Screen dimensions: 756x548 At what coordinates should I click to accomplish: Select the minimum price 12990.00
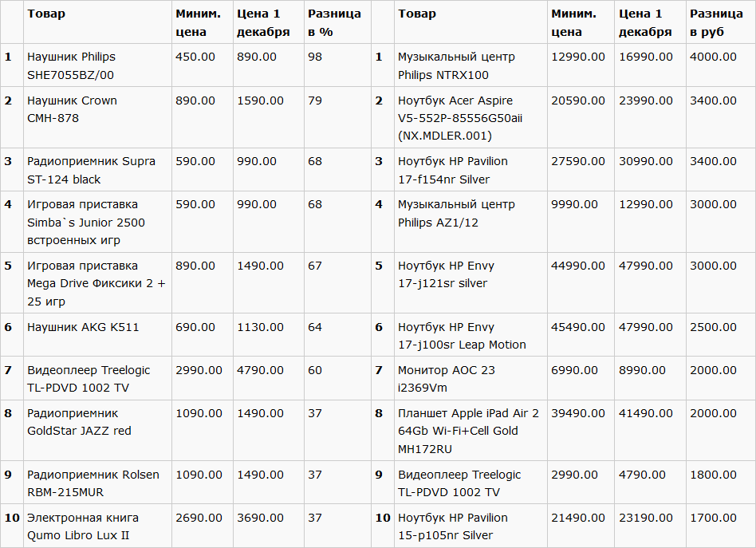point(578,57)
